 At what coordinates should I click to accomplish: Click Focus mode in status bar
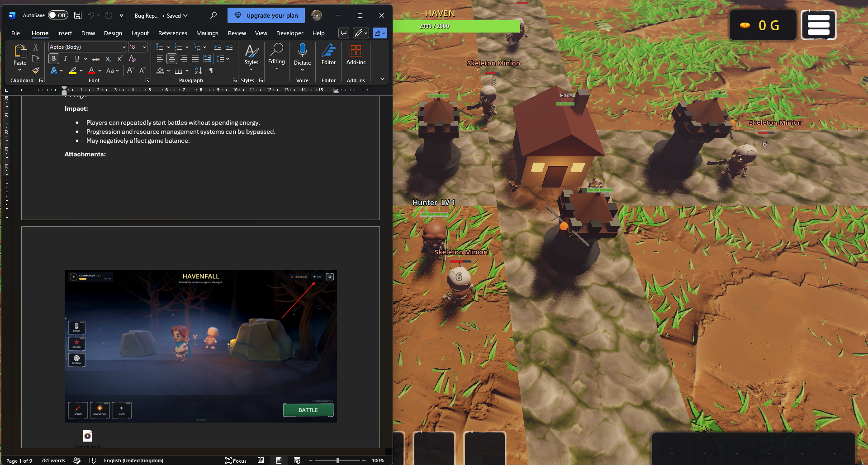coord(236,460)
